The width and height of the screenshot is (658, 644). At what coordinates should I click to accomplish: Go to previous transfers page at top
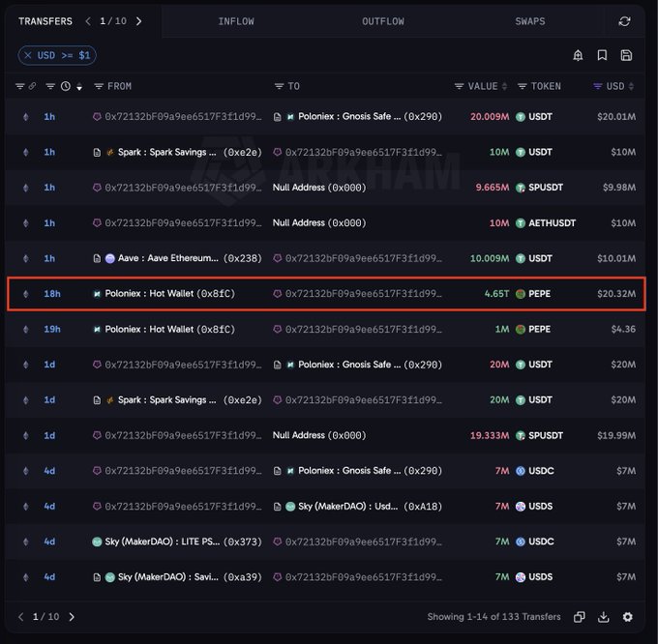point(88,21)
